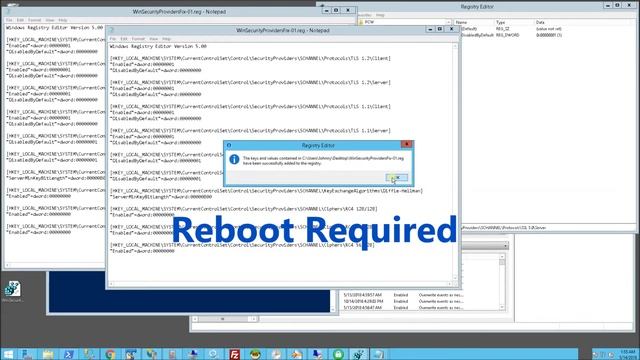The height and width of the screenshot is (360, 640).
Task: Open the dropdown above the events list
Action: pyautogui.click(x=506, y=246)
